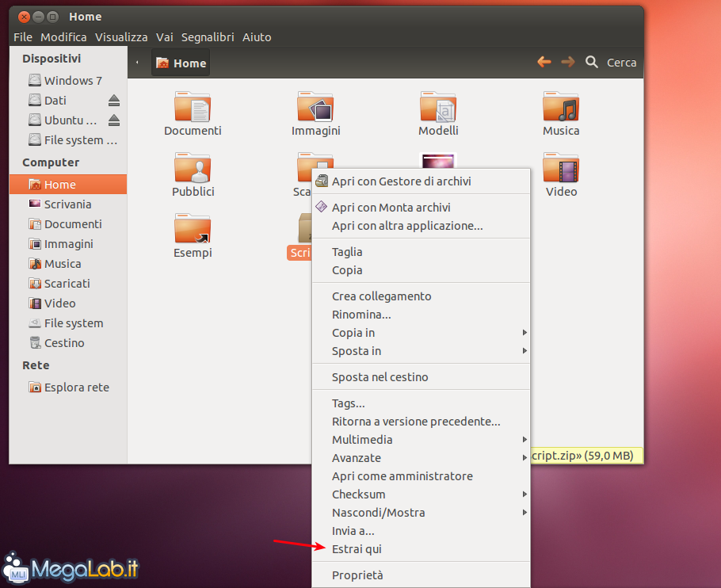Open Esplora rete in sidebar
The image size is (721, 588).
point(68,387)
